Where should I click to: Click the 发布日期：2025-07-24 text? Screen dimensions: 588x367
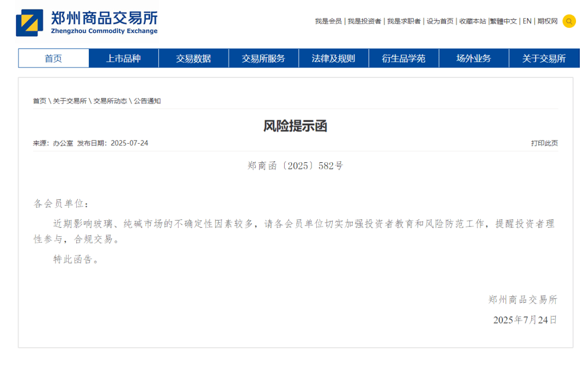(x=113, y=143)
